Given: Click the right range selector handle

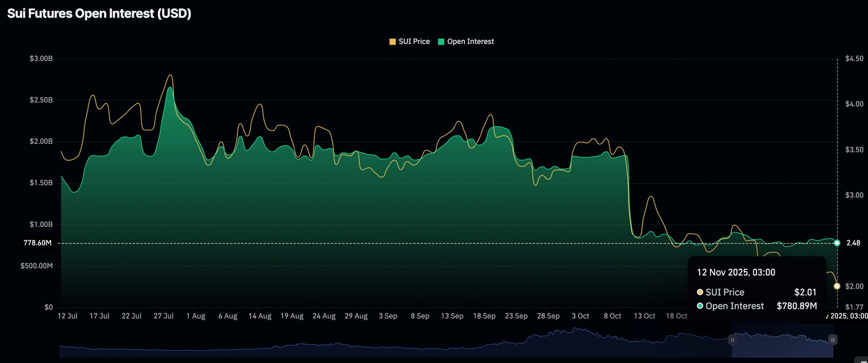Looking at the screenshot, I should [833, 340].
